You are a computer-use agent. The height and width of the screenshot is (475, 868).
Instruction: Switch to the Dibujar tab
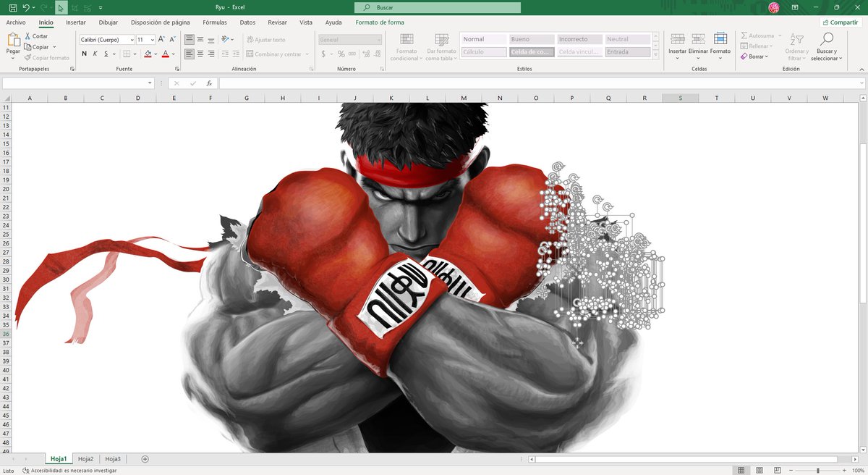coord(108,22)
